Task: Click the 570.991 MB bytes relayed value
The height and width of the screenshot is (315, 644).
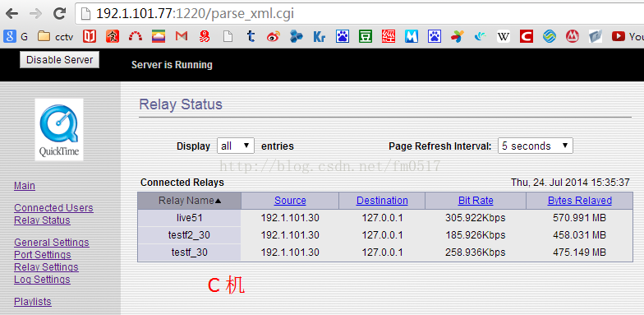Action: pyautogui.click(x=580, y=218)
